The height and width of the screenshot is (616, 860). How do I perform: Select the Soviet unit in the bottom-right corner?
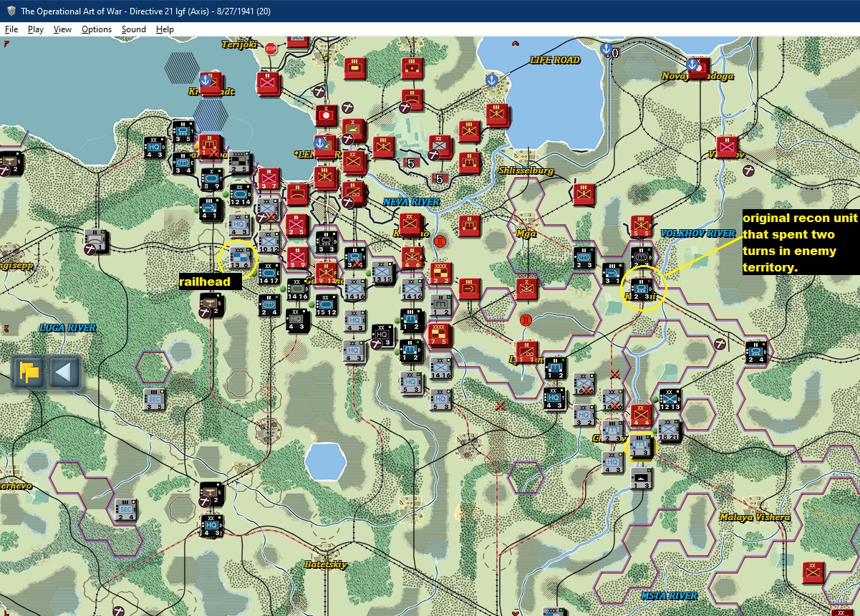click(813, 573)
